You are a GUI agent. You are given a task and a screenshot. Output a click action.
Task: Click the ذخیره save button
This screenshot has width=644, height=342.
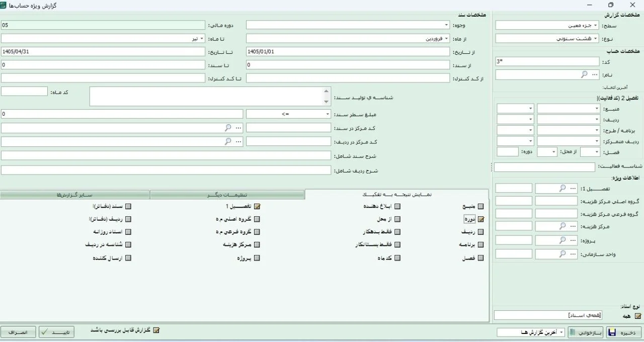click(x=624, y=332)
